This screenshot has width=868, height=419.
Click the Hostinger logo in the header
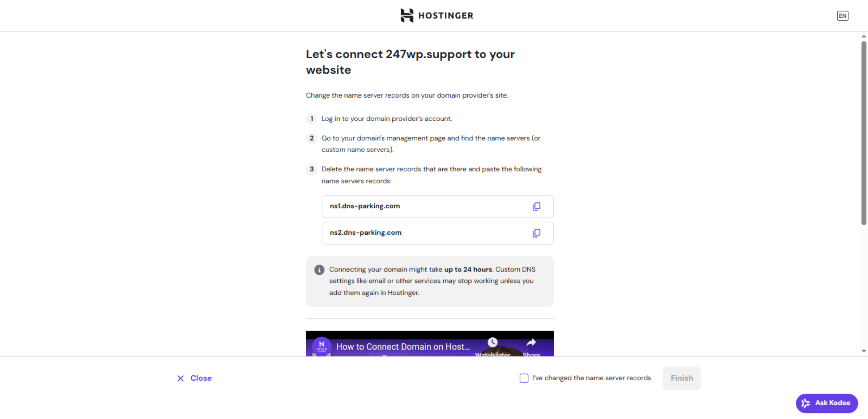click(x=437, y=15)
